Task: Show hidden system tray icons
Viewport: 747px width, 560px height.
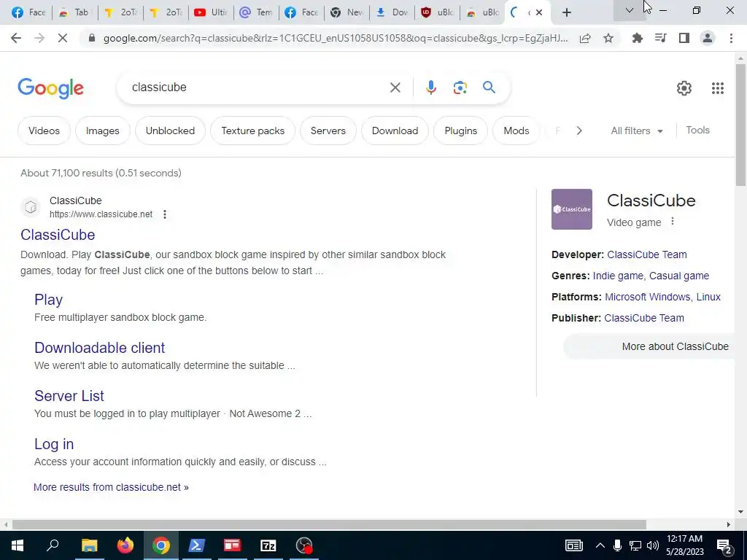Action: 600,545
